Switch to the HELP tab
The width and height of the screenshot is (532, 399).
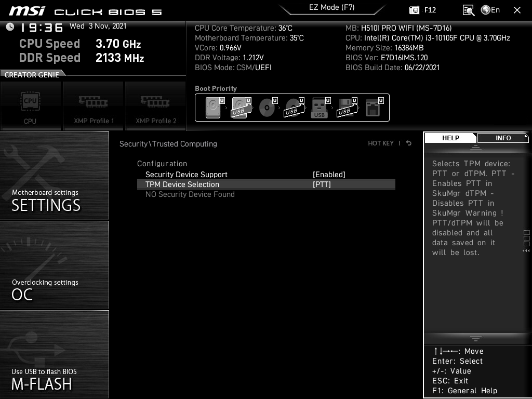450,138
